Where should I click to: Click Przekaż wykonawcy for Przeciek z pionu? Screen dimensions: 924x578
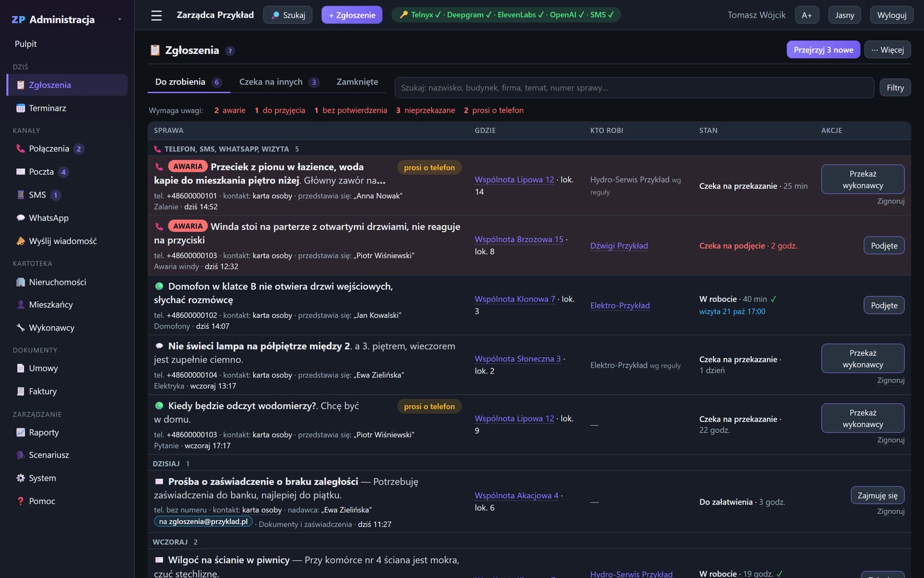(x=863, y=179)
